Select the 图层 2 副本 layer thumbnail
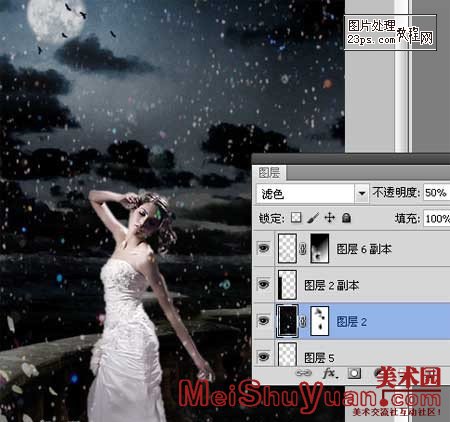Viewport: 450px width, 422px height. 287,285
